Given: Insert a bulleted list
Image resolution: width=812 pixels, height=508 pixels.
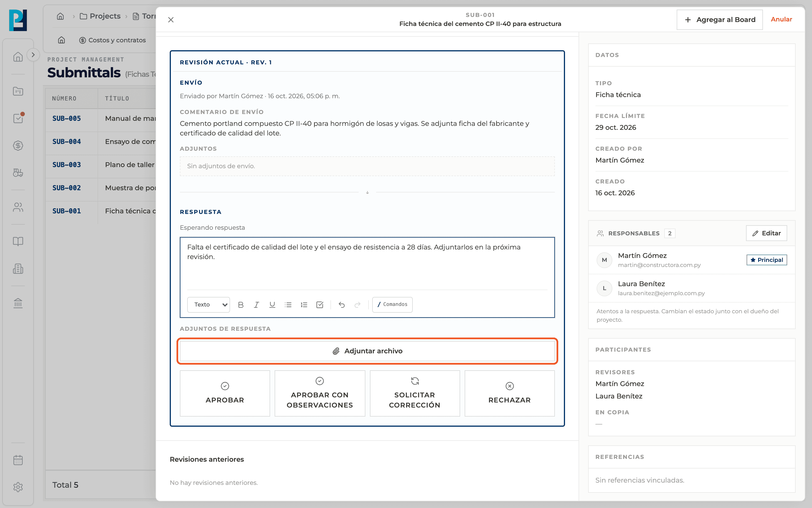Looking at the screenshot, I should point(288,305).
